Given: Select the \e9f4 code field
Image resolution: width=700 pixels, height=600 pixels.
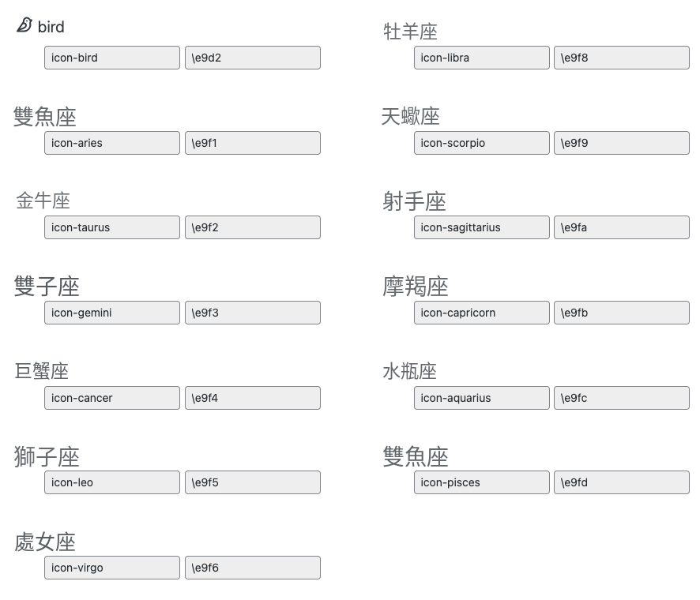Looking at the screenshot, I should [253, 398].
